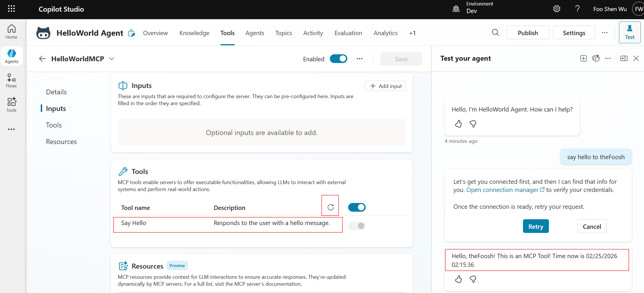Open the settings gear in top bar
The height and width of the screenshot is (293, 644).
557,9
